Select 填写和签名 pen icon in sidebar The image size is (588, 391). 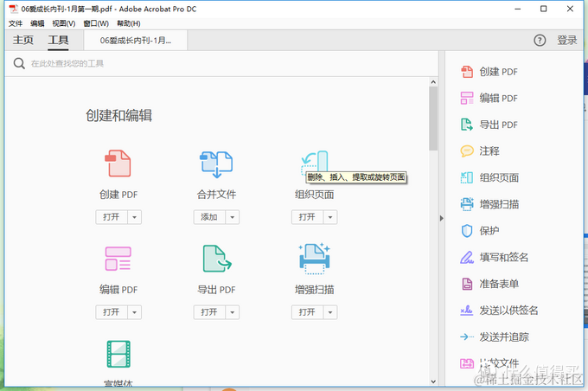(x=467, y=258)
